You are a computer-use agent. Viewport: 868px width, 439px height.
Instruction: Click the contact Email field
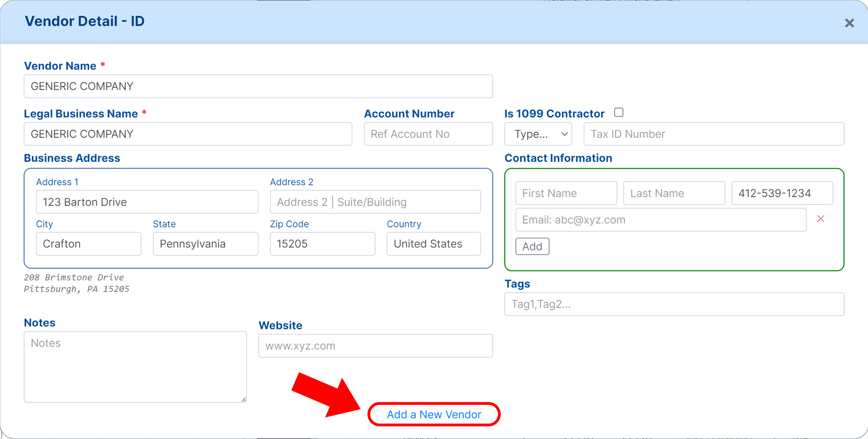click(661, 220)
